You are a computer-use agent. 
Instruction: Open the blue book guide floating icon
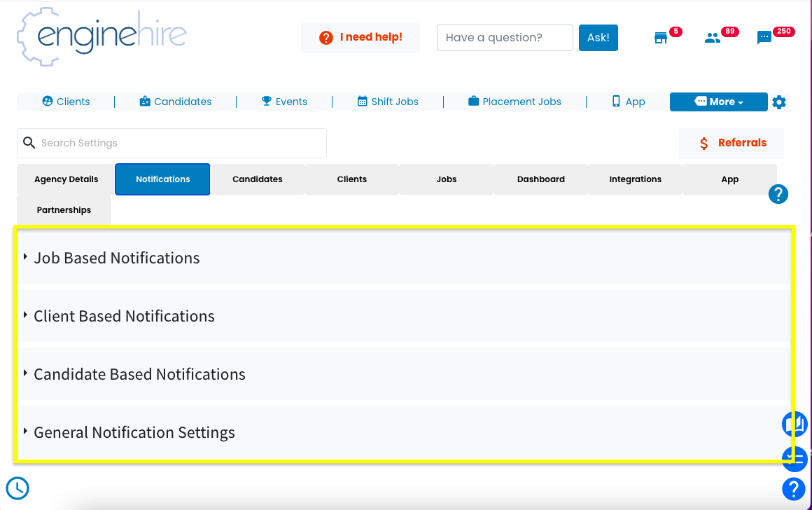point(795,424)
